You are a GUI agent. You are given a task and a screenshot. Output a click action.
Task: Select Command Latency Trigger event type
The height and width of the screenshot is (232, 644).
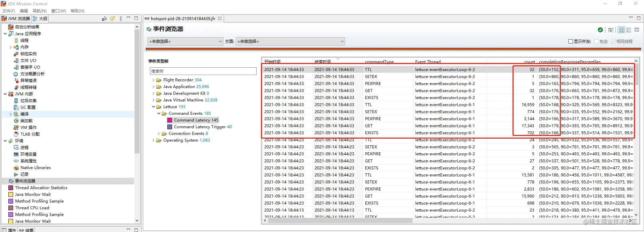200,127
